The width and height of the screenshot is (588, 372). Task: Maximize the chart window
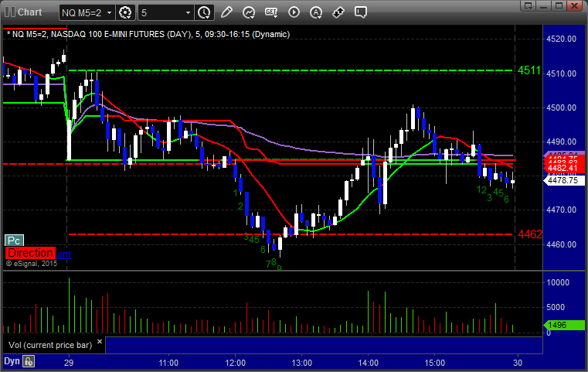click(559, 5)
